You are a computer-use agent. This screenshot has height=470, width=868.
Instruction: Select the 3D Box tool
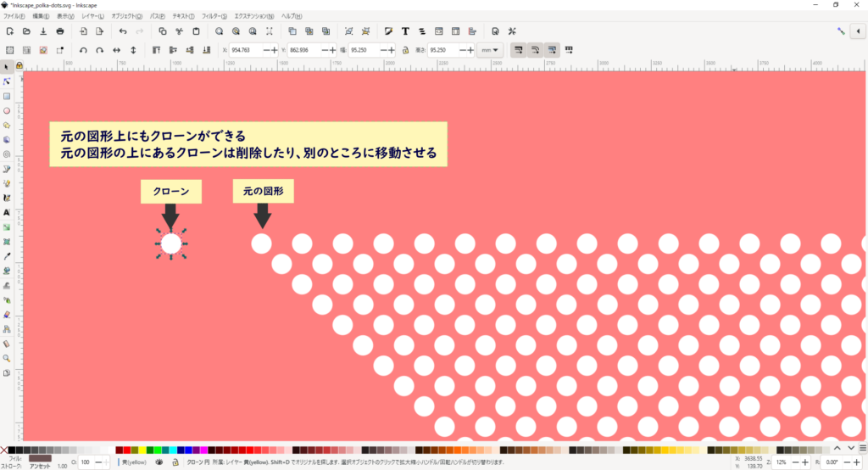tap(7, 140)
